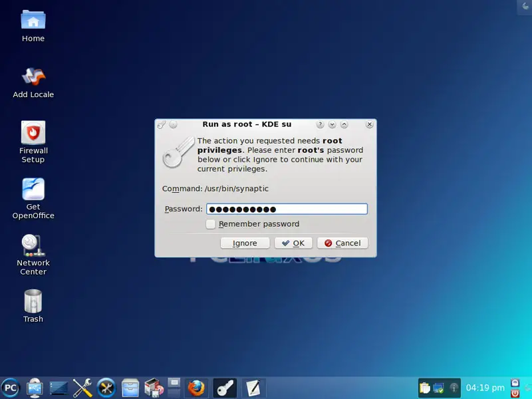The width and height of the screenshot is (532, 399).
Task: Enable the Remember password checkbox
Action: coord(211,224)
